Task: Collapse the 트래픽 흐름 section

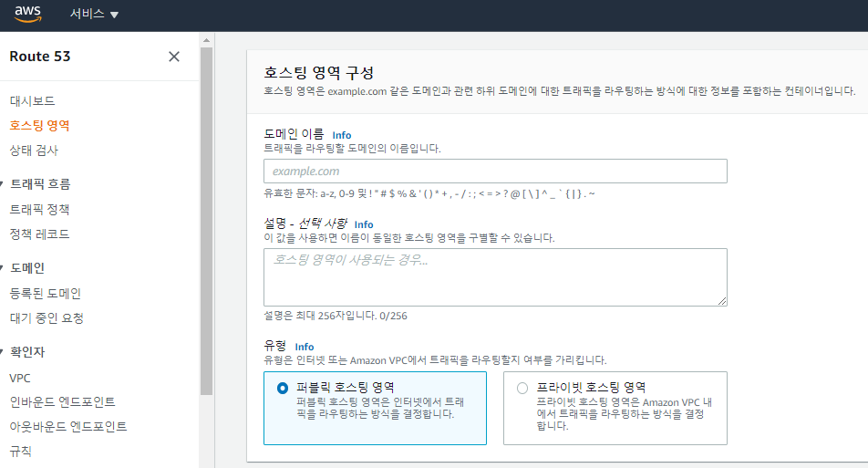Action: tap(2, 184)
